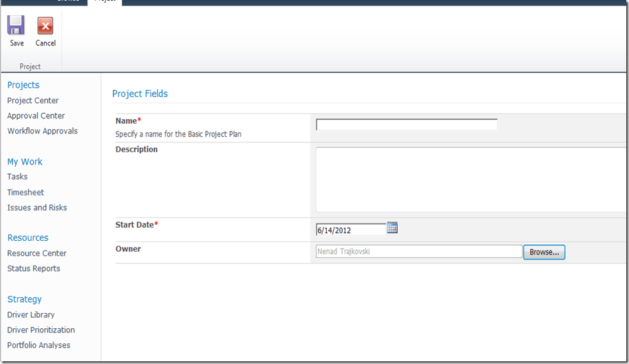The width and height of the screenshot is (629, 364).
Task: Select the Owner name field
Action: [418, 252]
